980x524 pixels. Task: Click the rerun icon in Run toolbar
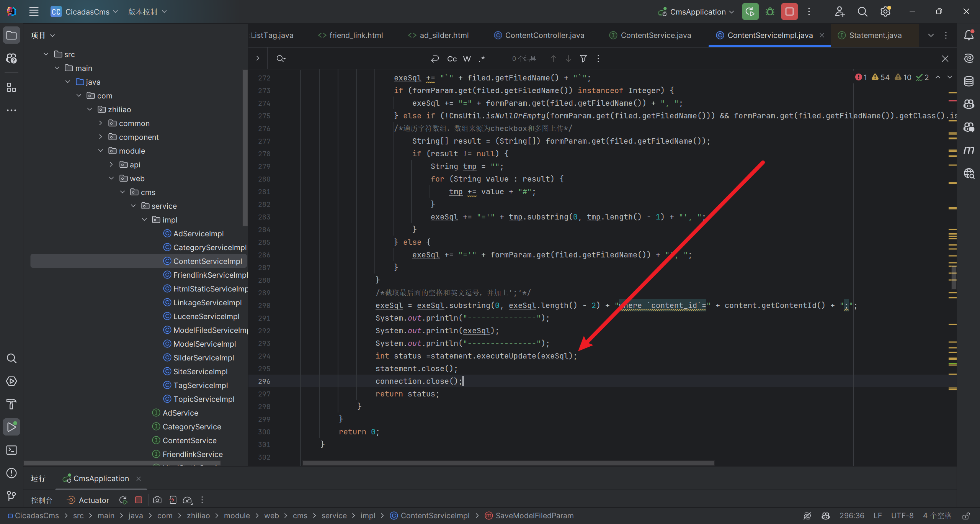coord(123,500)
